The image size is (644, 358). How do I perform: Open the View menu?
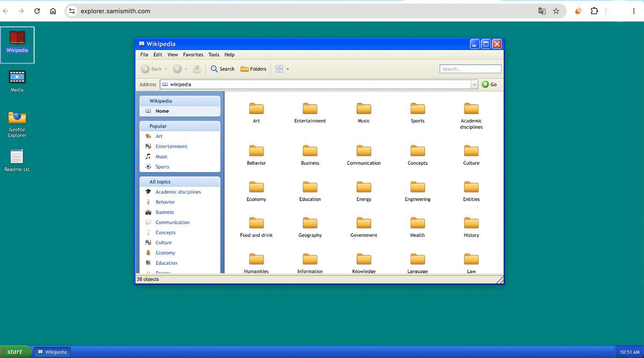pyautogui.click(x=173, y=55)
